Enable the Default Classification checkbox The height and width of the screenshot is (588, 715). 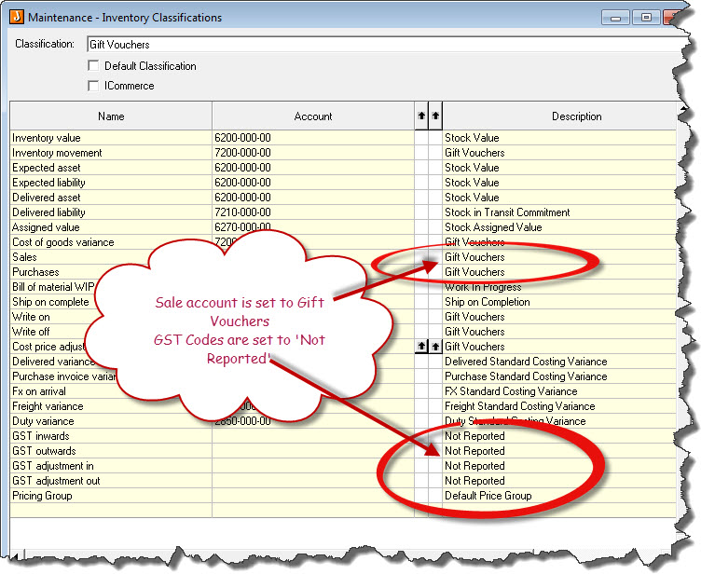coord(93,65)
